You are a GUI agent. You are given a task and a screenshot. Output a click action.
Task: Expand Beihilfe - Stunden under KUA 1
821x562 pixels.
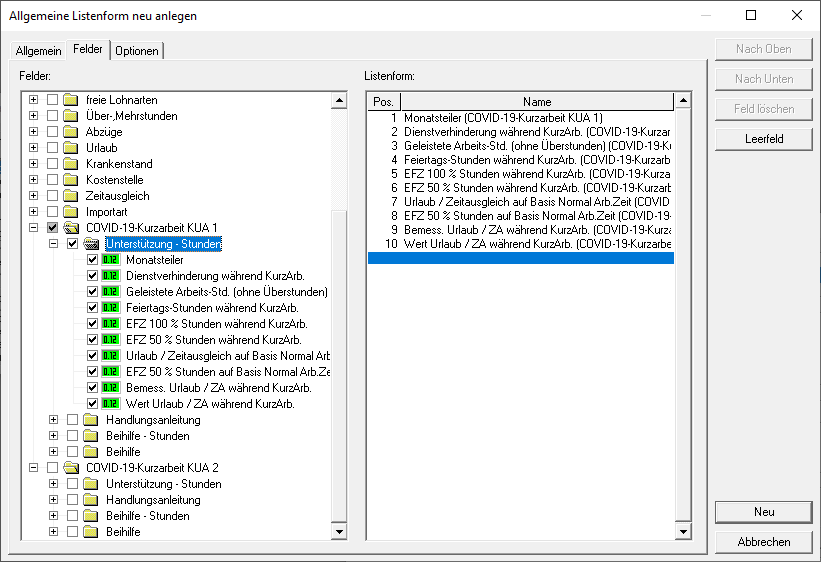pos(54,436)
